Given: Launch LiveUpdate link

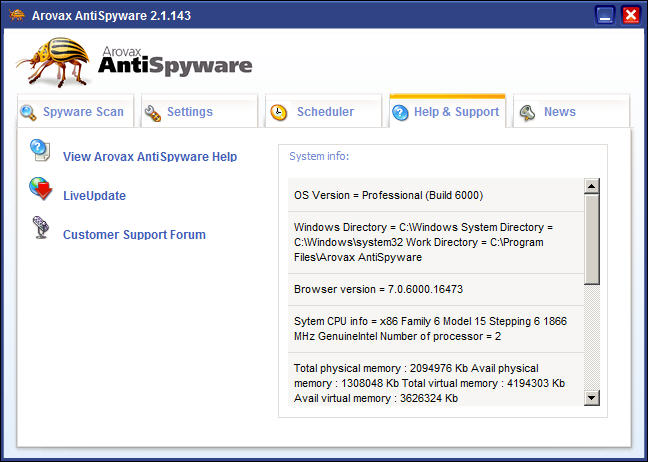Looking at the screenshot, I should (x=94, y=195).
